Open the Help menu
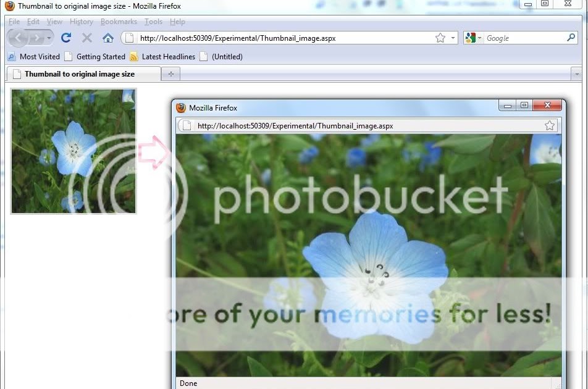This screenshot has width=588, height=389. click(177, 22)
